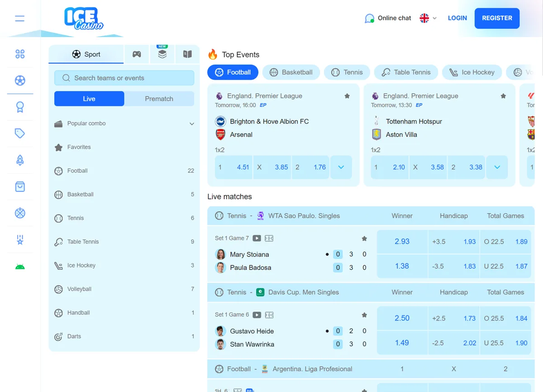543x392 pixels.
Task: Open Handball in the sports list
Action: 124,313
